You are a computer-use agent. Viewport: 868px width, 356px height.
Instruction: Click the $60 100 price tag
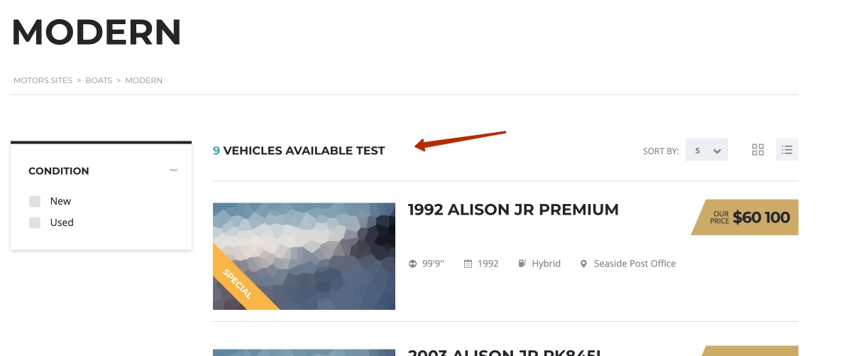[748, 217]
